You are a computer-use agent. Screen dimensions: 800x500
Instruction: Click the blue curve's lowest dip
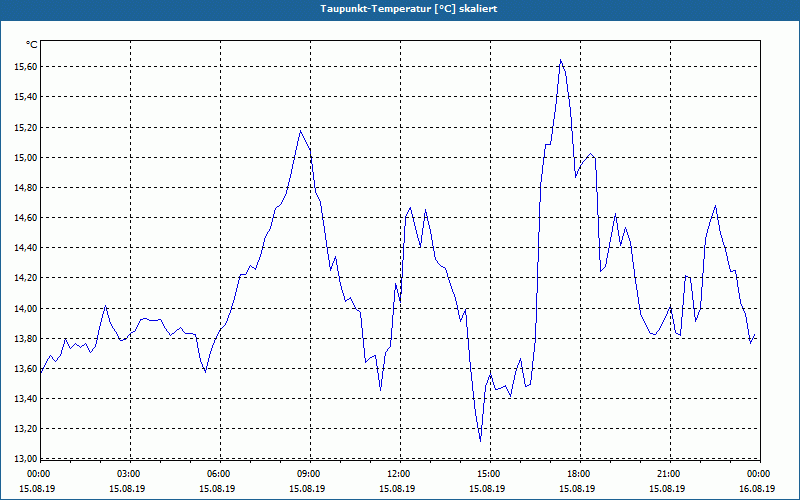click(x=480, y=441)
